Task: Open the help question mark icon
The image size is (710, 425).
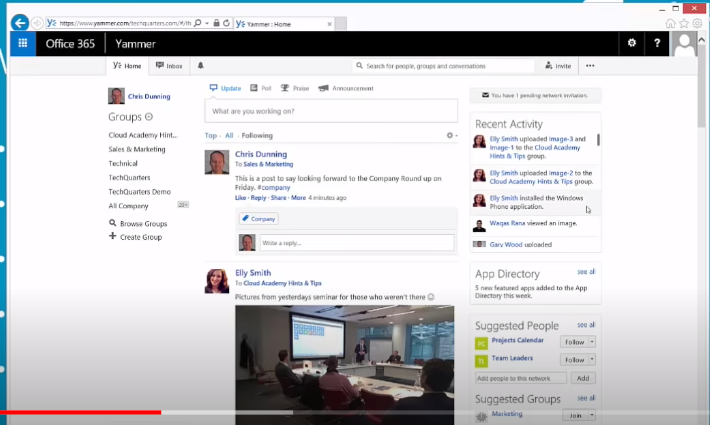Action: click(657, 43)
